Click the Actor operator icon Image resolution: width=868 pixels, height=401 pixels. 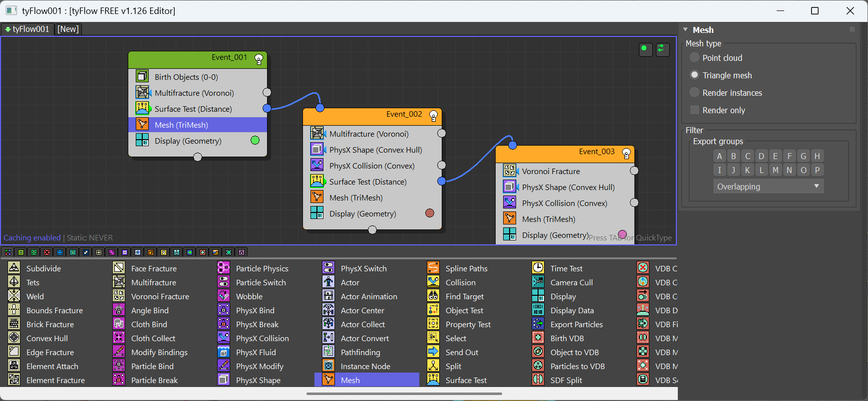click(x=328, y=282)
